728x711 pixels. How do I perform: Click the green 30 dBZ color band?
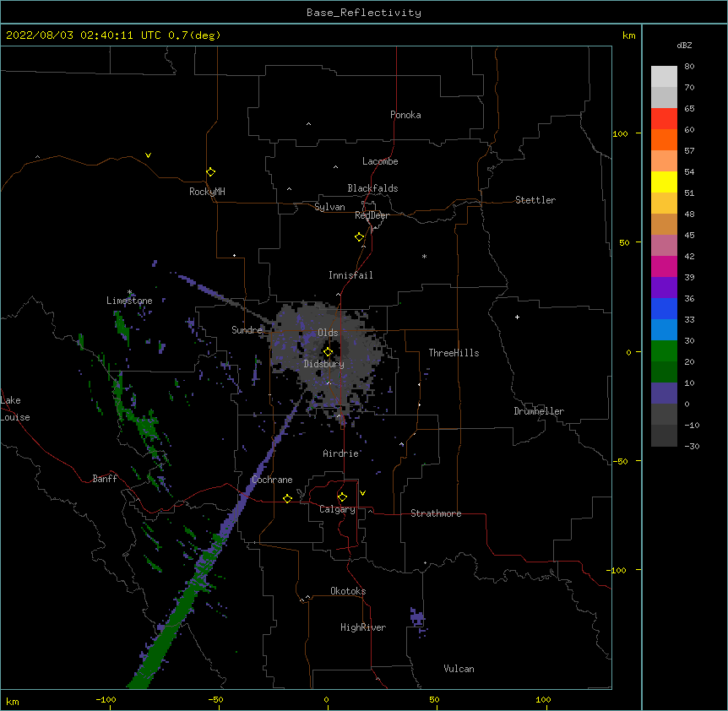point(664,351)
